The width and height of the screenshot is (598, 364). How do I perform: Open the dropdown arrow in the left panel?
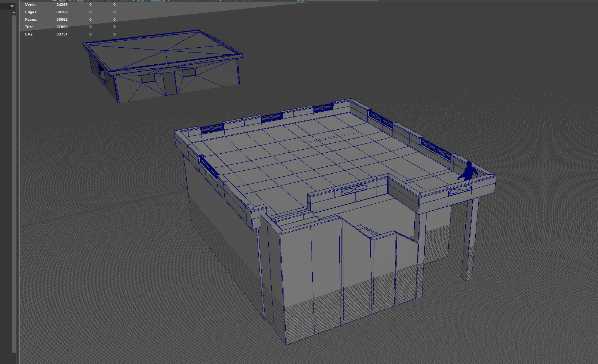(x=12, y=6)
